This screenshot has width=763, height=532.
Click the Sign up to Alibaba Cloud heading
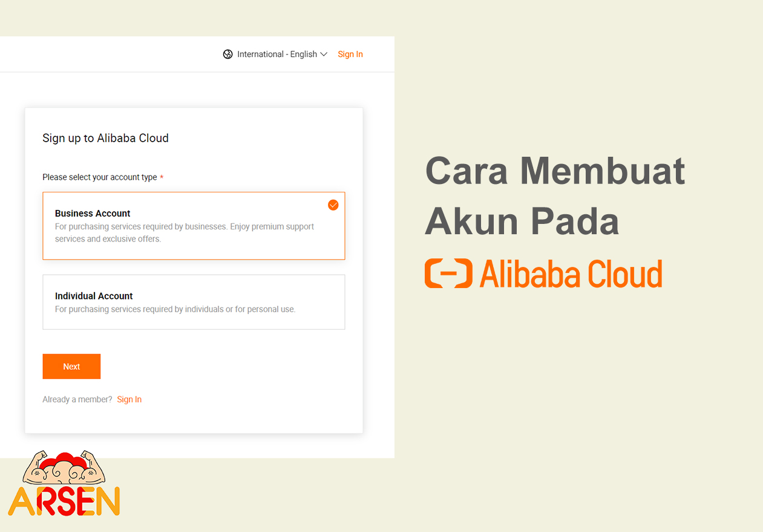[105, 138]
